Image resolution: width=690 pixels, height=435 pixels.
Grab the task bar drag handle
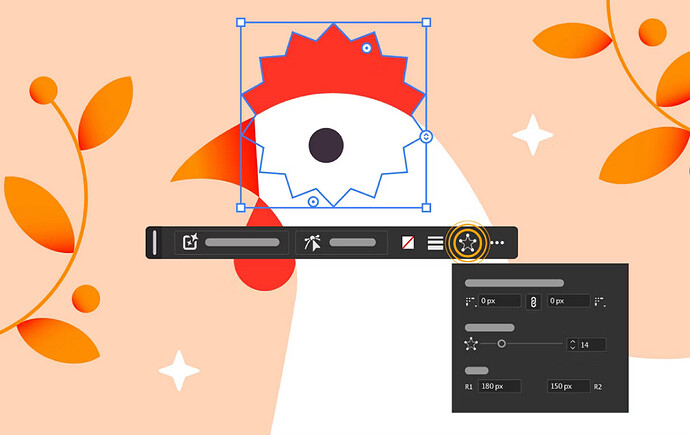coord(154,242)
